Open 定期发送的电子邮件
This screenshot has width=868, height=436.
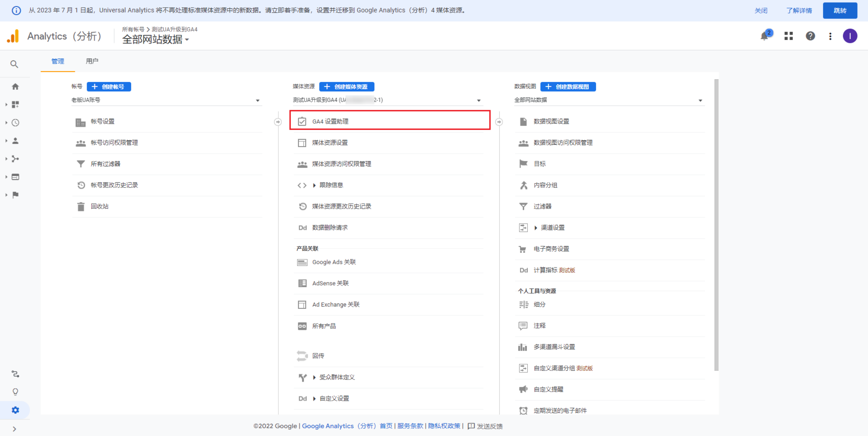(x=610, y=411)
